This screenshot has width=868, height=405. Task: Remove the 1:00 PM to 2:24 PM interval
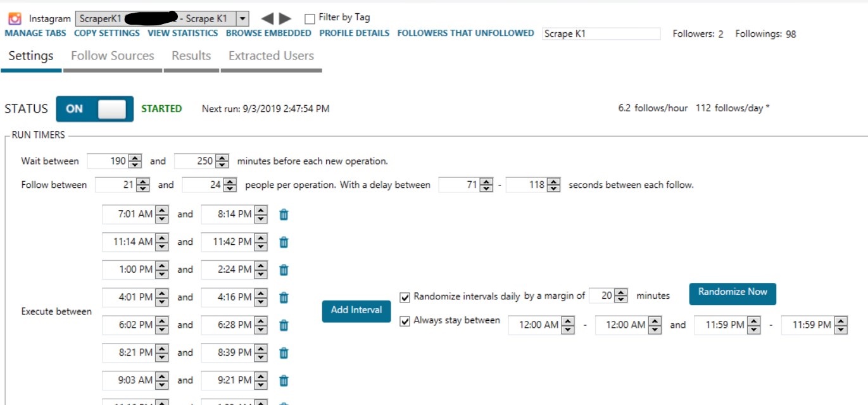coord(284,270)
